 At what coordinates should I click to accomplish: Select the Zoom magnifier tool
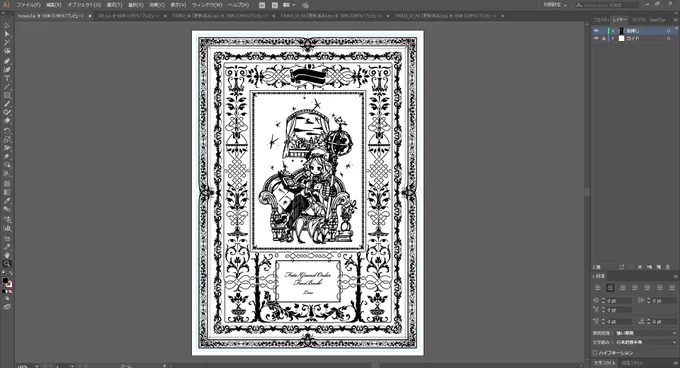[7, 264]
